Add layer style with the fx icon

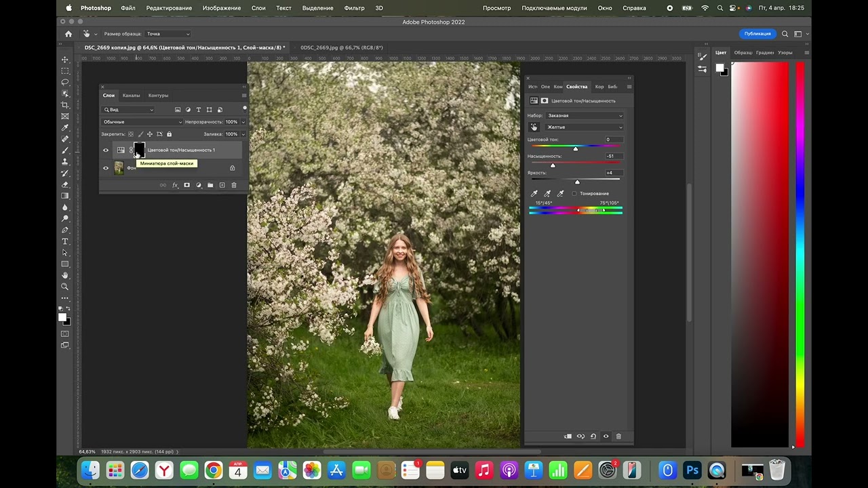[175, 185]
